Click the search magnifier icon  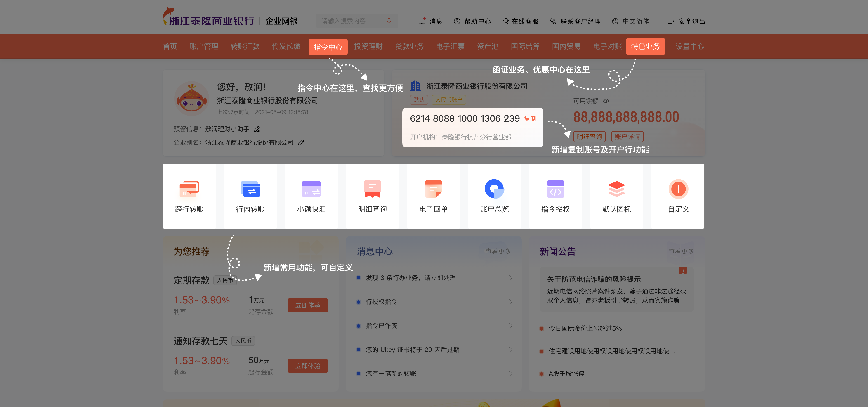pos(389,21)
